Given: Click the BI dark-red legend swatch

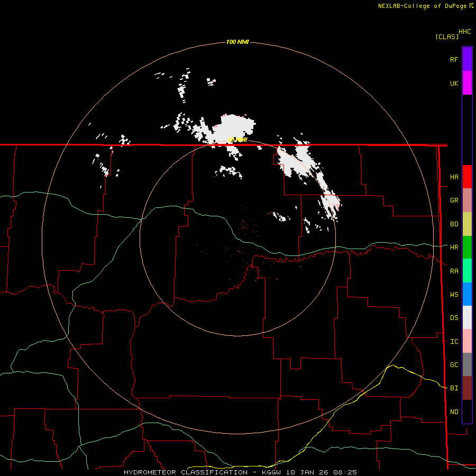Looking at the screenshot, I should pyautogui.click(x=467, y=388).
